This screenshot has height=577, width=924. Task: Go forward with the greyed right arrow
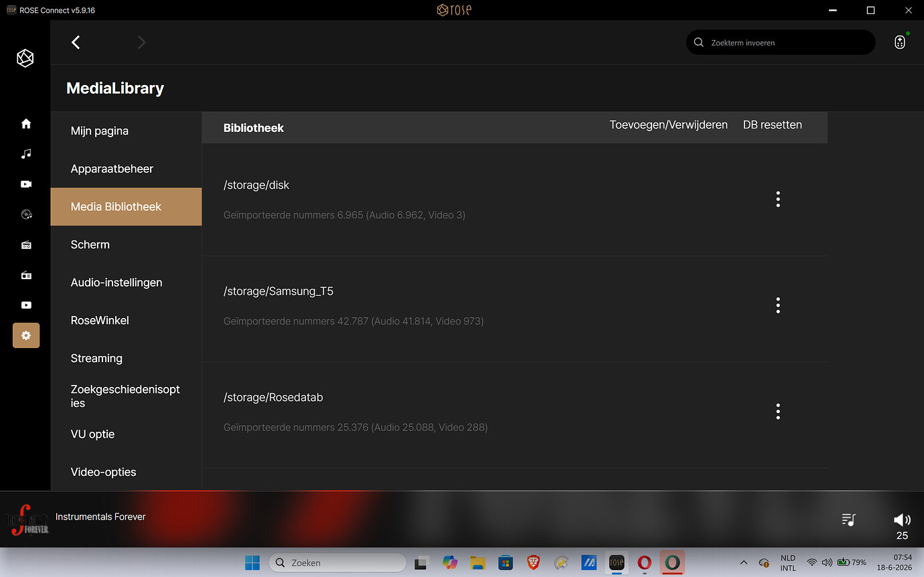(x=141, y=42)
